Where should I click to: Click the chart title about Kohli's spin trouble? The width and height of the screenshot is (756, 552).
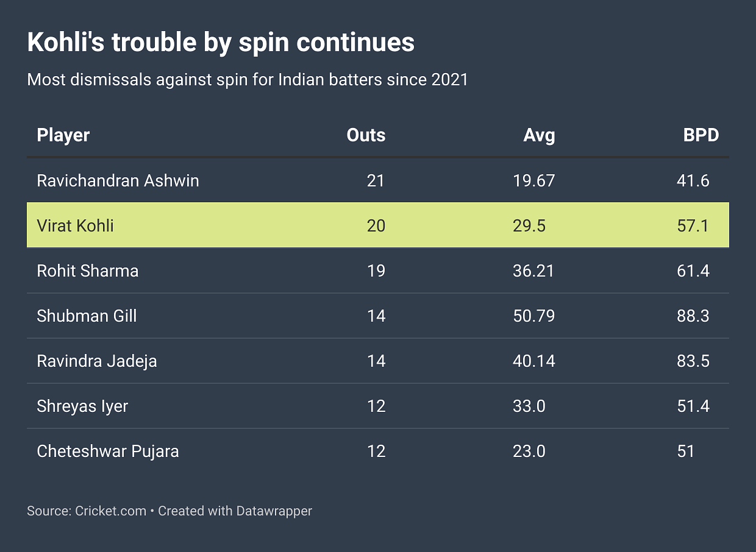pyautogui.click(x=221, y=43)
